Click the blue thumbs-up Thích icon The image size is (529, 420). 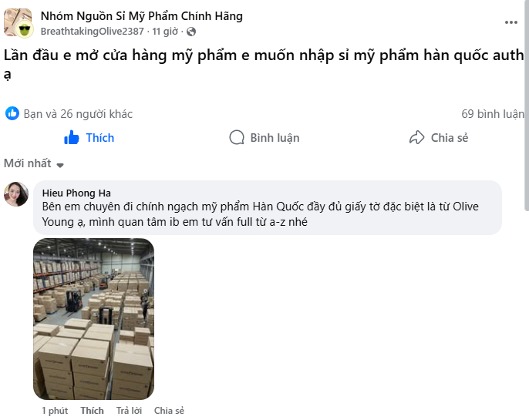71,137
